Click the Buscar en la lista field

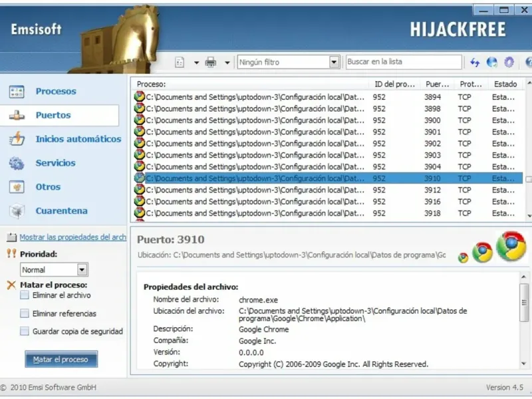404,62
